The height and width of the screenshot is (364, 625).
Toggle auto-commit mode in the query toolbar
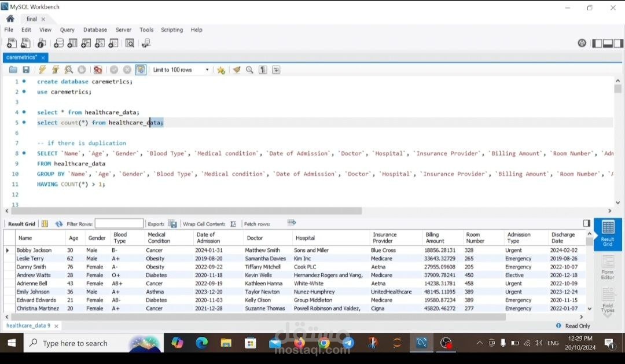(x=141, y=69)
